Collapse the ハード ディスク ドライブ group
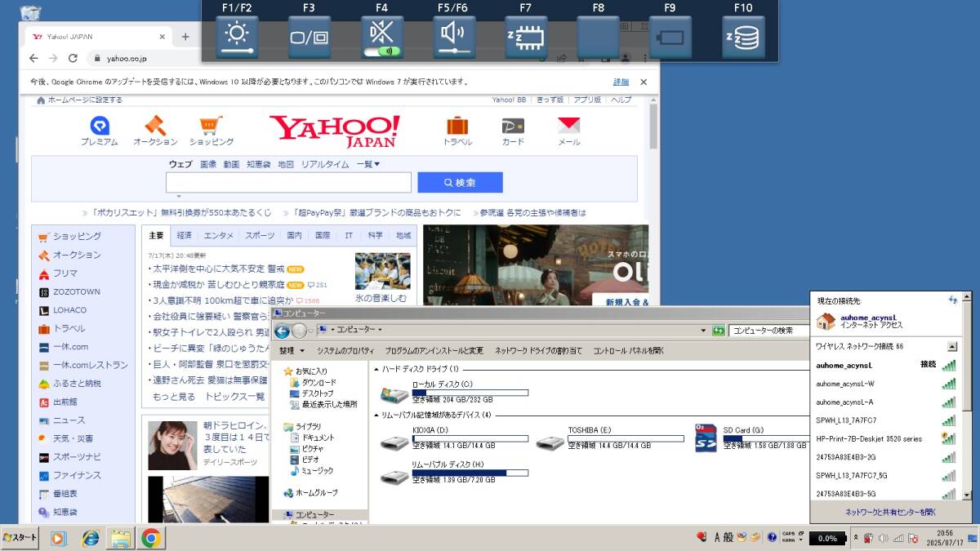 [376, 369]
